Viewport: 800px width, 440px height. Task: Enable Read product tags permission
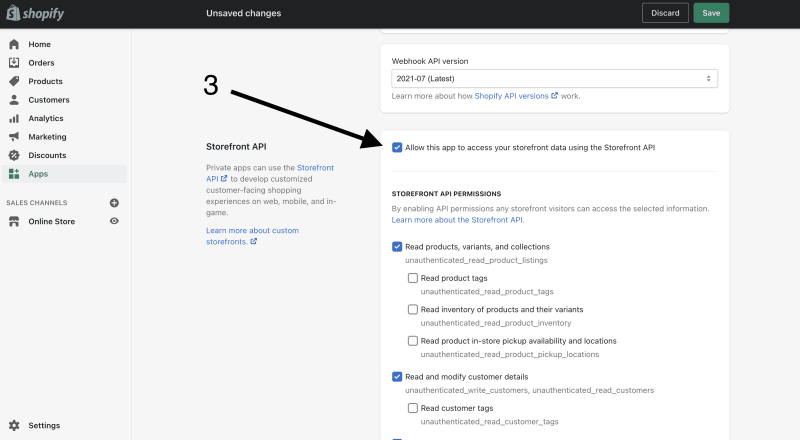tap(413, 278)
